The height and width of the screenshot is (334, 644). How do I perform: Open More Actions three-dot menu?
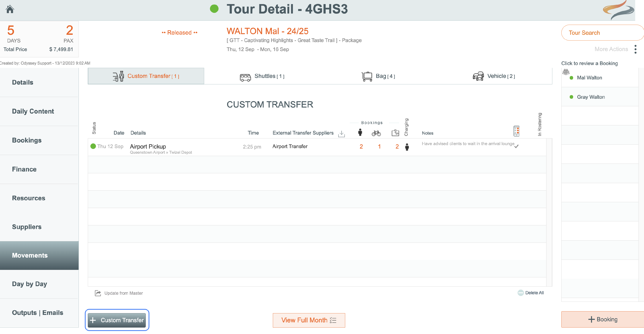click(635, 49)
